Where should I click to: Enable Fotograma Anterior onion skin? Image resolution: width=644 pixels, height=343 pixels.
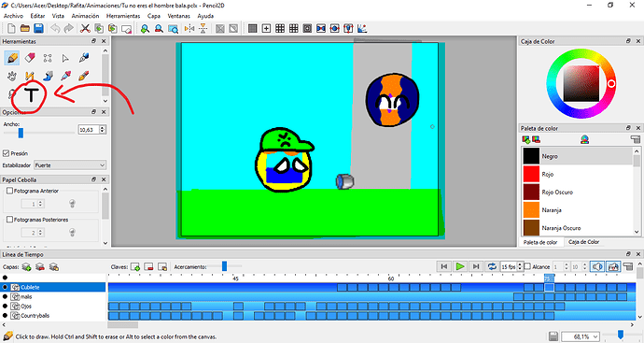click(9, 191)
